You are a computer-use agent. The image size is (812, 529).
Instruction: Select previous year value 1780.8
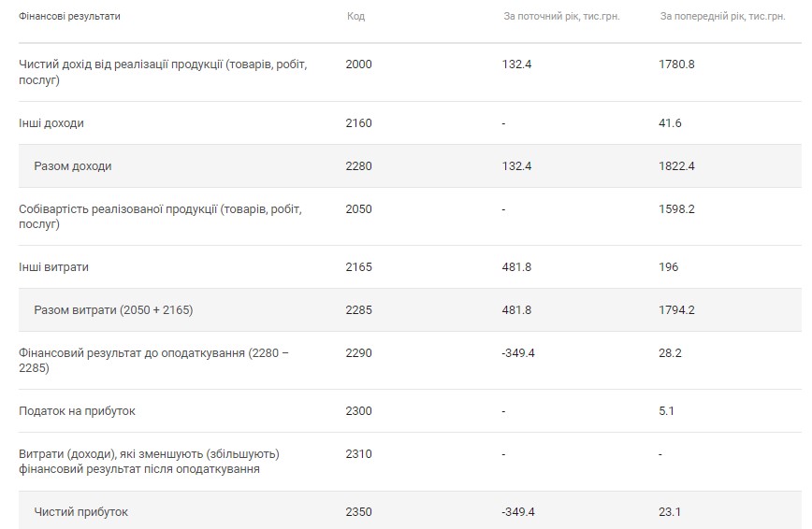click(677, 64)
